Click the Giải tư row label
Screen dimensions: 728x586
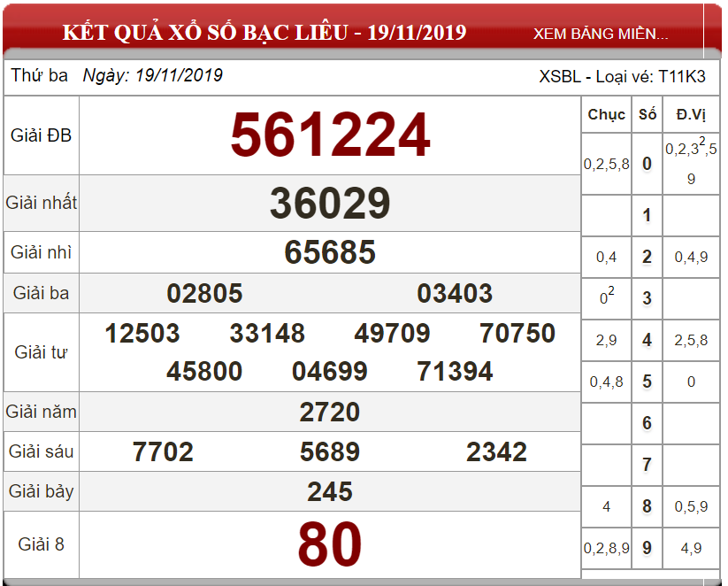(42, 352)
